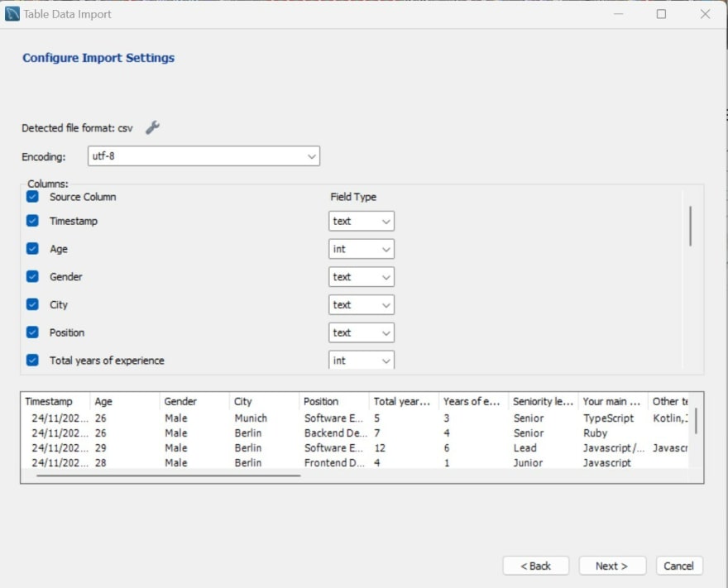The height and width of the screenshot is (588, 728).
Task: Click the Back button
Action: coord(536,566)
